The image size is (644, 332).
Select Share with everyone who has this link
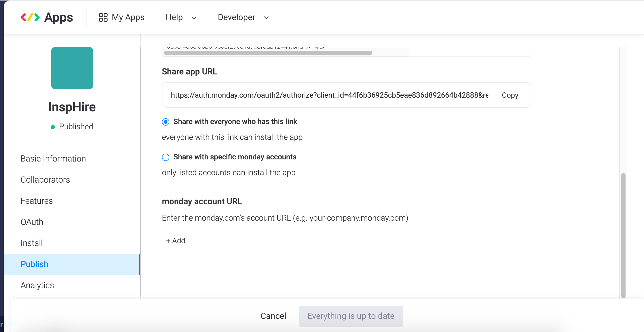pos(166,122)
